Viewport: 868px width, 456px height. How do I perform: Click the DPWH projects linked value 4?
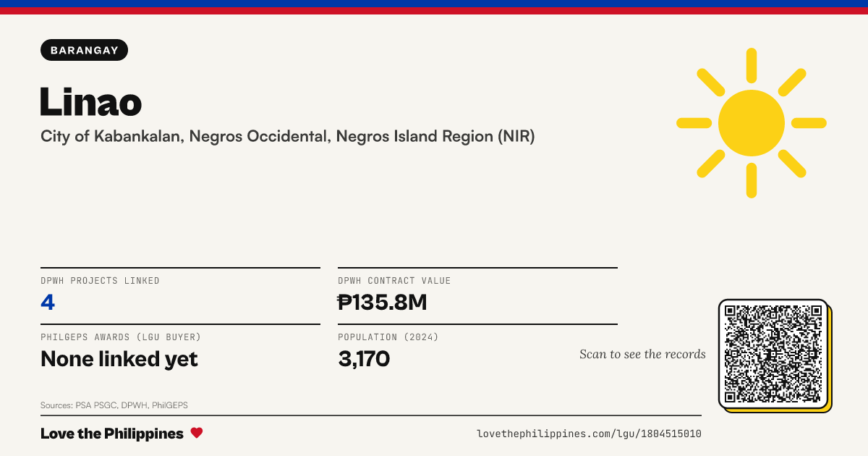coord(48,302)
